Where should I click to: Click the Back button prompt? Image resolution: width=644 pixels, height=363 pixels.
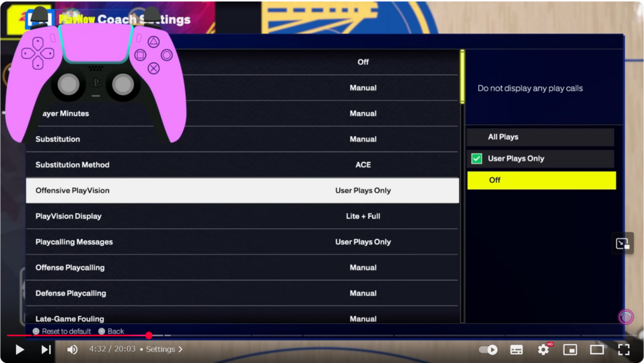pyautogui.click(x=111, y=331)
